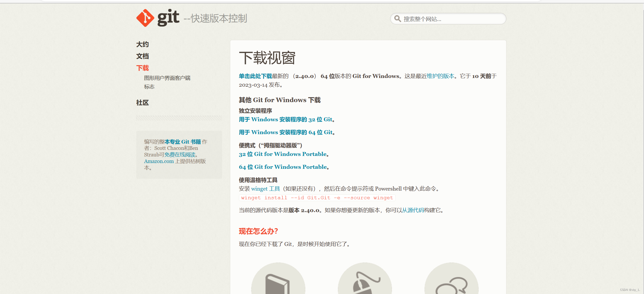This screenshot has width=644, height=294.
Task: Open the 大约 sidebar menu item
Action: click(x=143, y=44)
